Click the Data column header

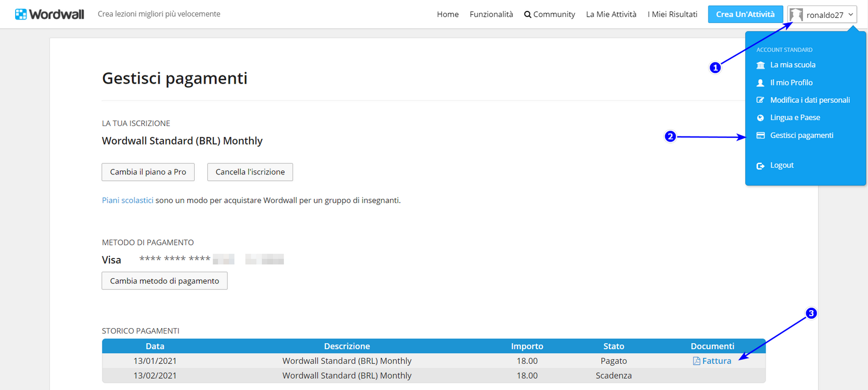155,347
